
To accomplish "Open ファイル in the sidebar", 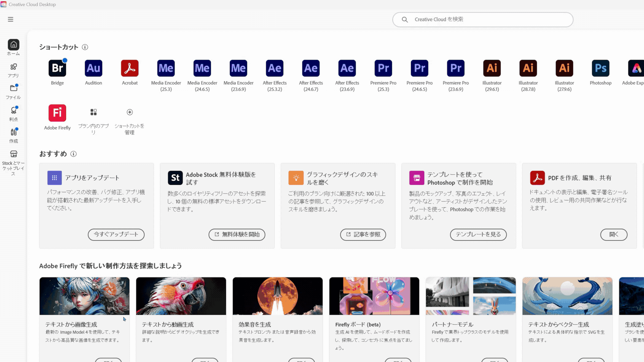I will point(13,92).
